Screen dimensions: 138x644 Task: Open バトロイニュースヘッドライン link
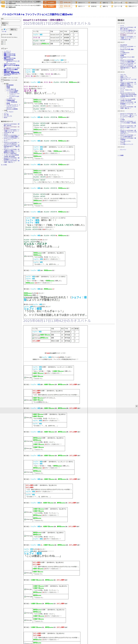pos(14,94)
